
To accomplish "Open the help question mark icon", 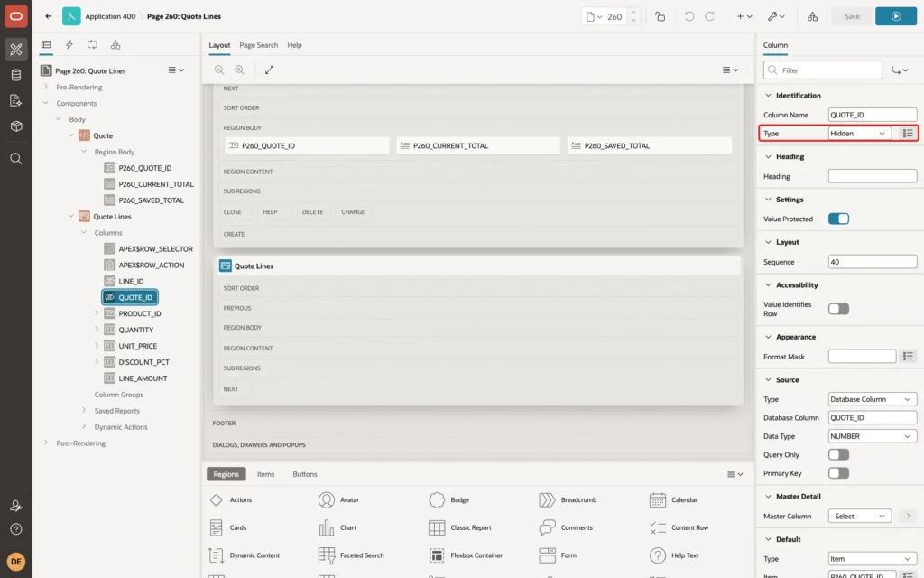I will click(x=16, y=529).
